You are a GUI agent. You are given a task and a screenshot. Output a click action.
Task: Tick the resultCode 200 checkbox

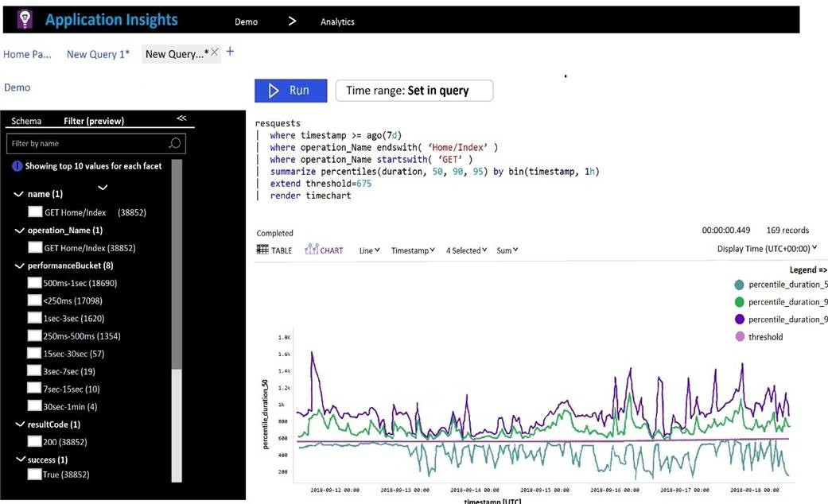[35, 441]
